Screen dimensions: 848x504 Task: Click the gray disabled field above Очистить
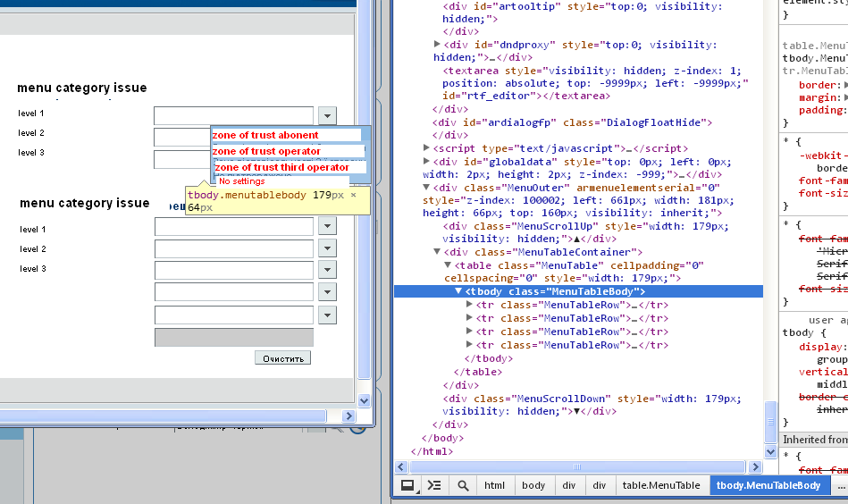click(x=233, y=337)
